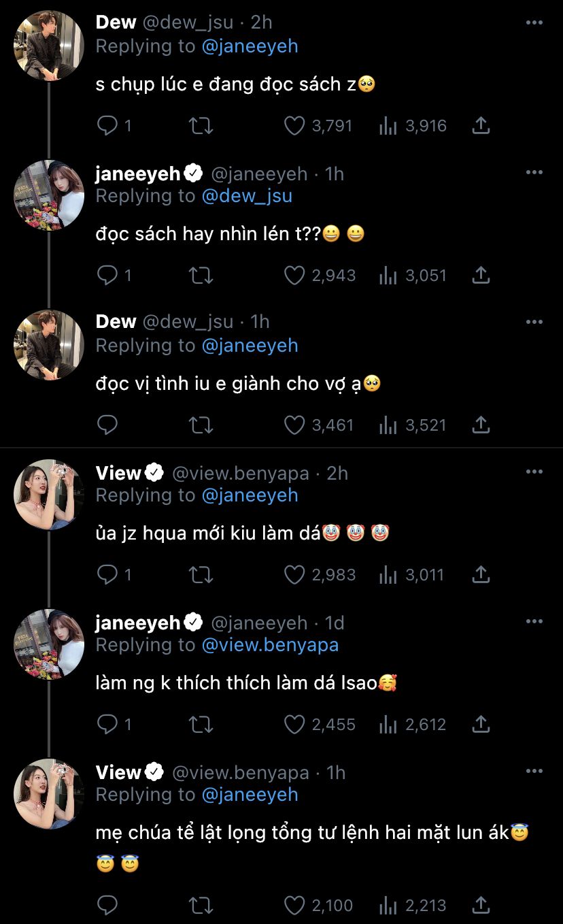Open more menu on View's "ủa jz hqua" tweet

(534, 472)
